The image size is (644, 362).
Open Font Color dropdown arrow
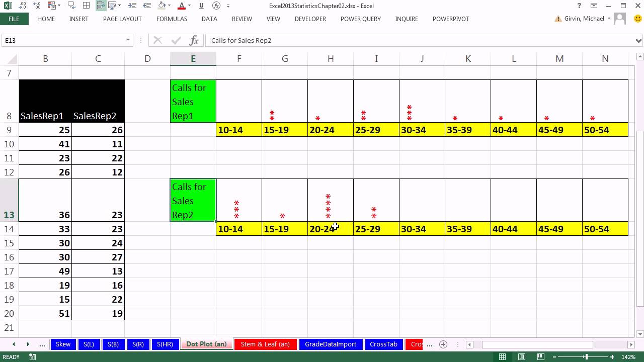pos(190,6)
